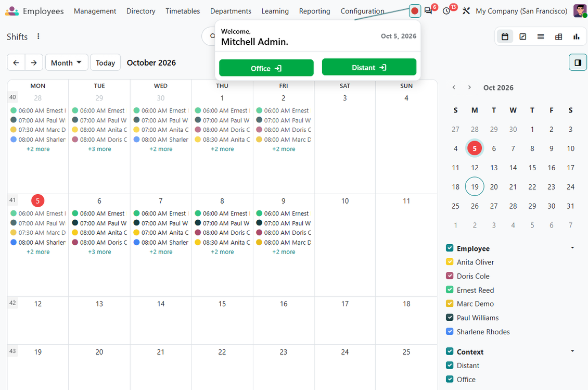Screen dimensions: 588x390
Task: Go to next month arrow
Action: click(34, 62)
